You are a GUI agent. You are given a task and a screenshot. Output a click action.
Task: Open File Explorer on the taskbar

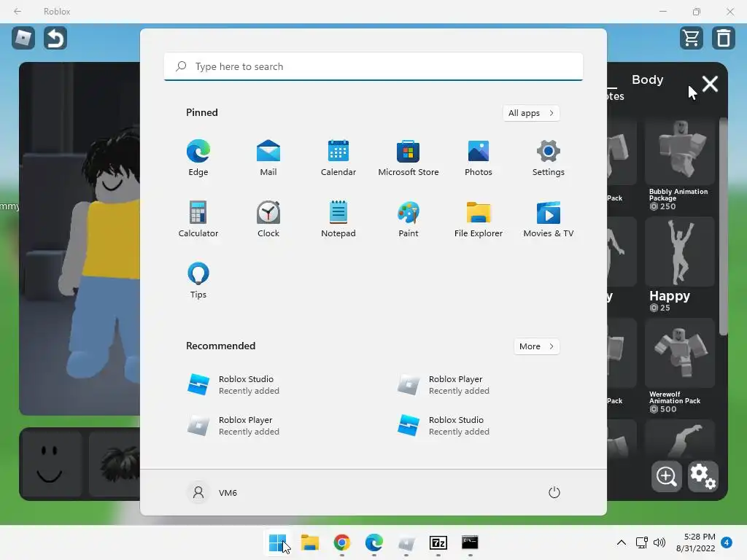309,542
